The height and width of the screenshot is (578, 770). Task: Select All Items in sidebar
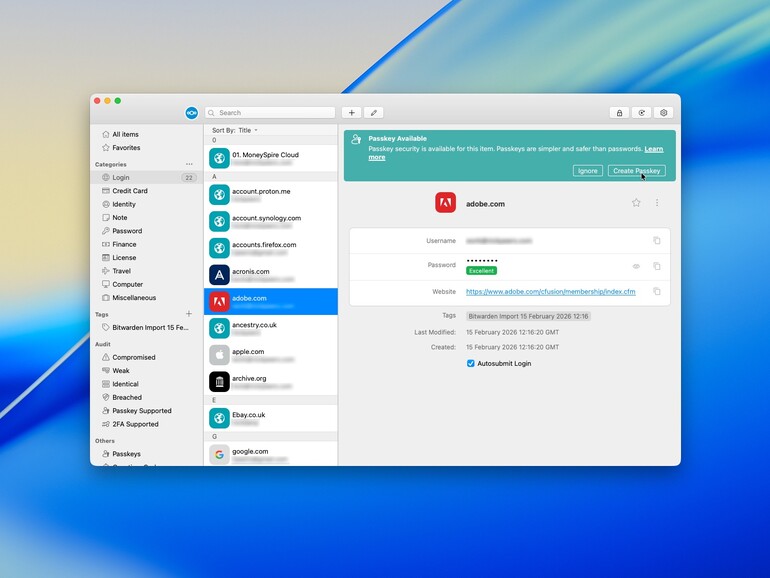point(146,134)
